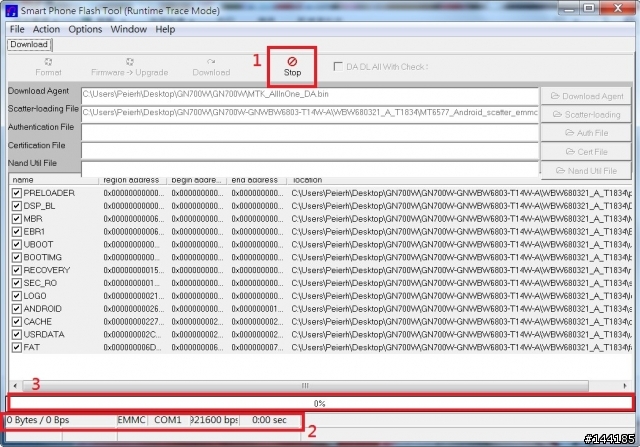
Task: Open the Window menu
Action: pyautogui.click(x=129, y=29)
